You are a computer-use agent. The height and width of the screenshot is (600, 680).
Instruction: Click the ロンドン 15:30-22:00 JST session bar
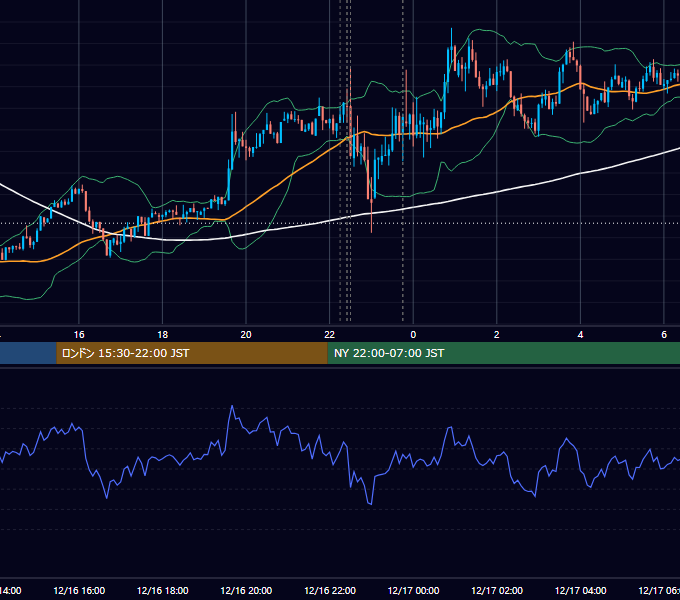coord(192,353)
